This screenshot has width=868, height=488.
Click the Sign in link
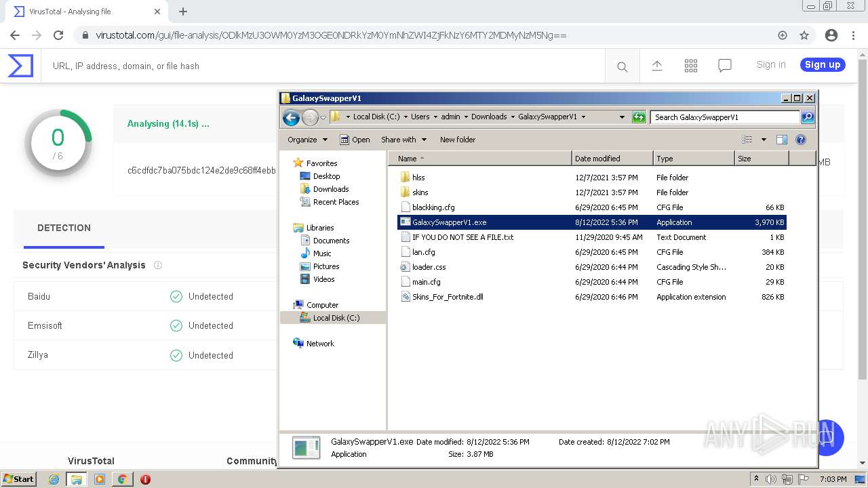pos(771,64)
